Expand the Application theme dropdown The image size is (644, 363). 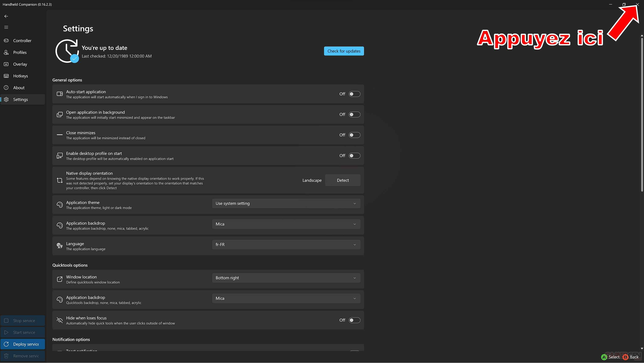click(x=286, y=203)
